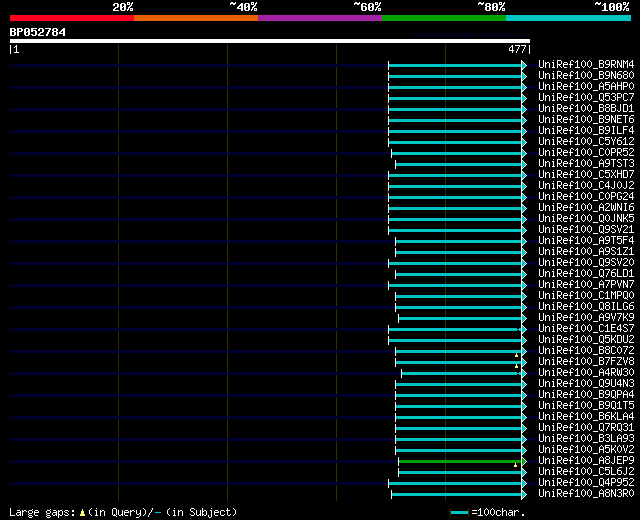This screenshot has width=640, height=520.
Task: Click the UniRef100_Q9U4N3 label
Action: [x=586, y=384]
